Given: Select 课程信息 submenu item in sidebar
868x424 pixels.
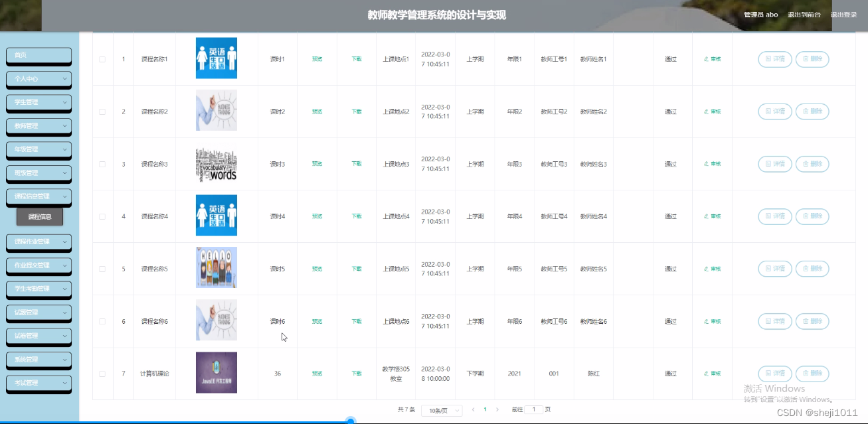Looking at the screenshot, I should (x=40, y=216).
